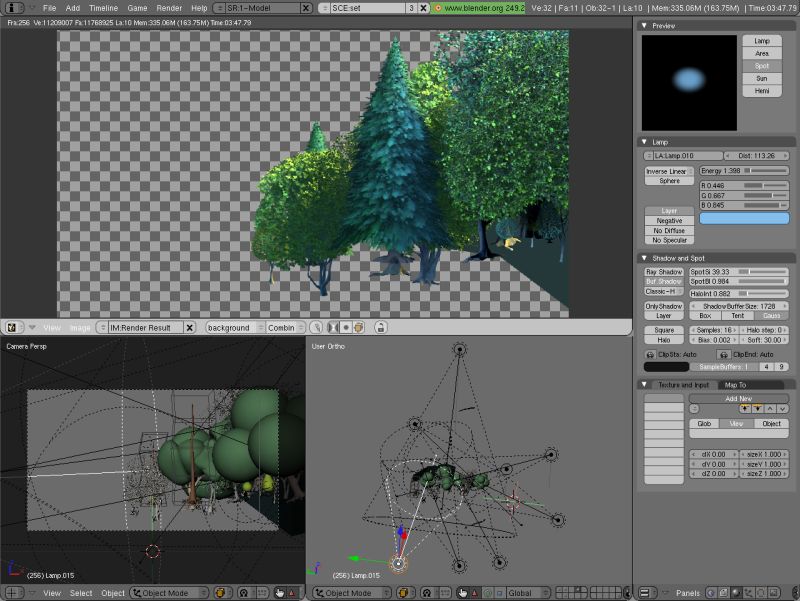Click the ClipEnd Auto car icon

(723, 354)
